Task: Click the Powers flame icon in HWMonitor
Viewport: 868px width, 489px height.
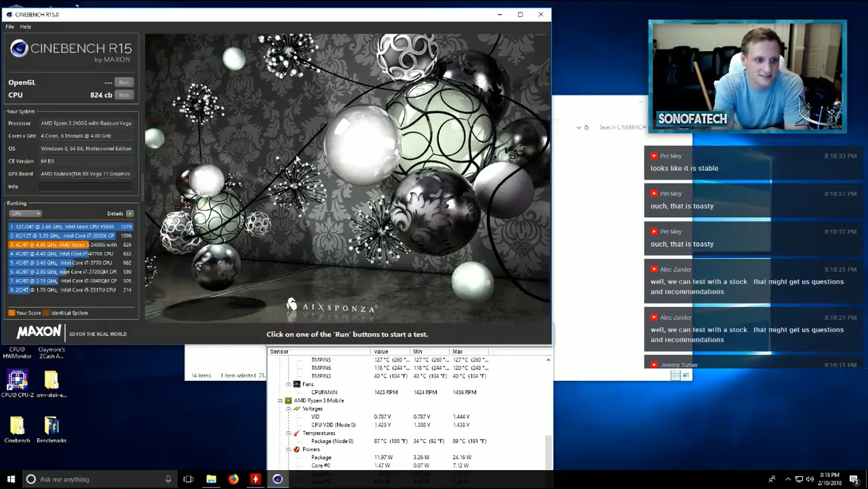Action: 297,449
